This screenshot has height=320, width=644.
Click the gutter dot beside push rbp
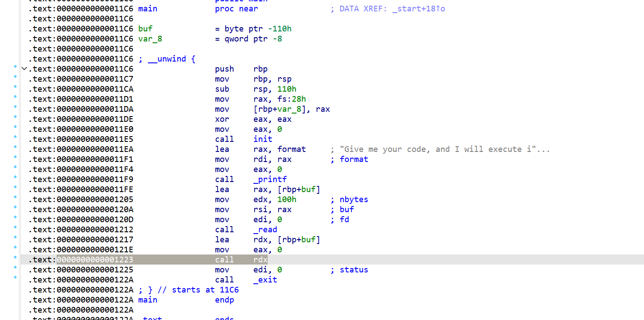(15, 67)
